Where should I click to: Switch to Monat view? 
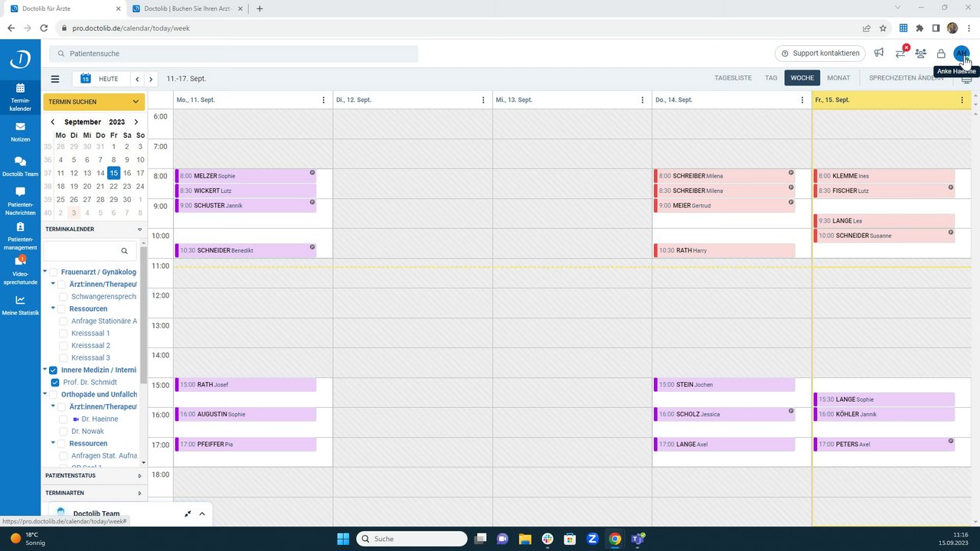(838, 78)
